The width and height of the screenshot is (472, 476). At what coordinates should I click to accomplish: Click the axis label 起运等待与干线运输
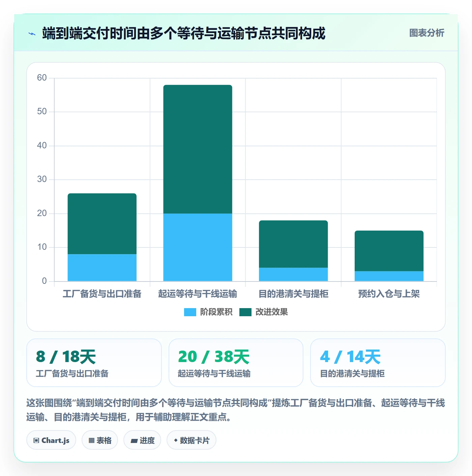198,294
